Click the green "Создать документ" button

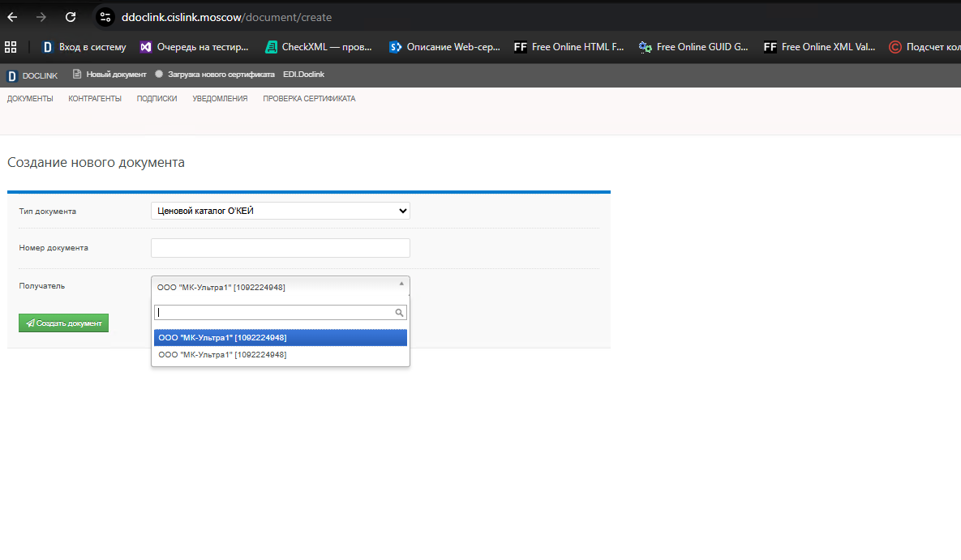click(x=64, y=323)
